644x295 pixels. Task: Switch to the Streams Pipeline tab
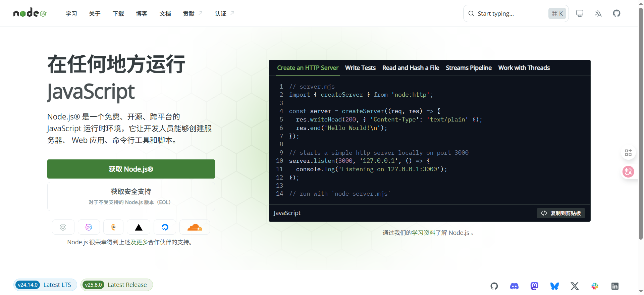(x=469, y=68)
